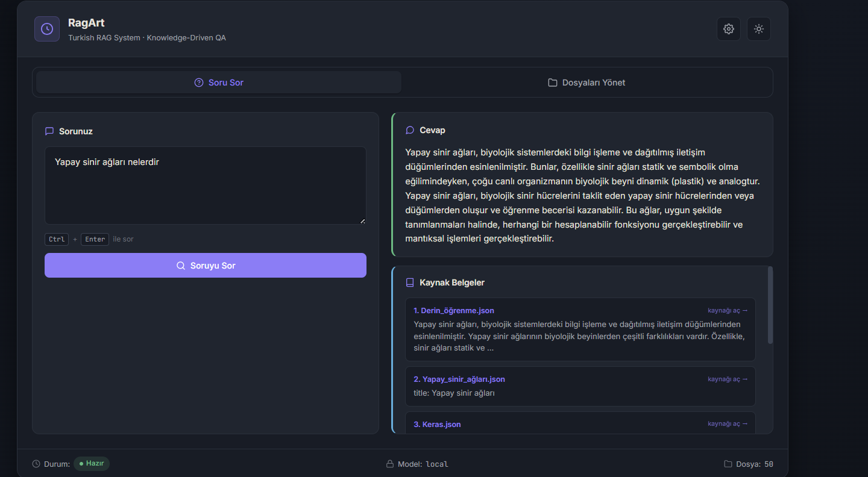The image size is (868, 477).
Task: Click the RagArt clock logo icon
Action: click(x=47, y=29)
